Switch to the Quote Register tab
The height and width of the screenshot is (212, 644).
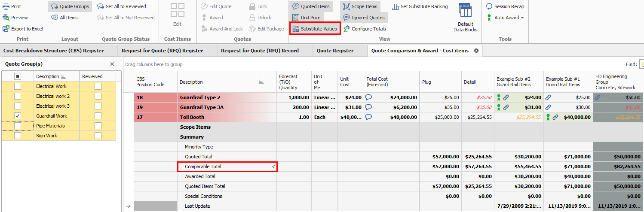[335, 51]
